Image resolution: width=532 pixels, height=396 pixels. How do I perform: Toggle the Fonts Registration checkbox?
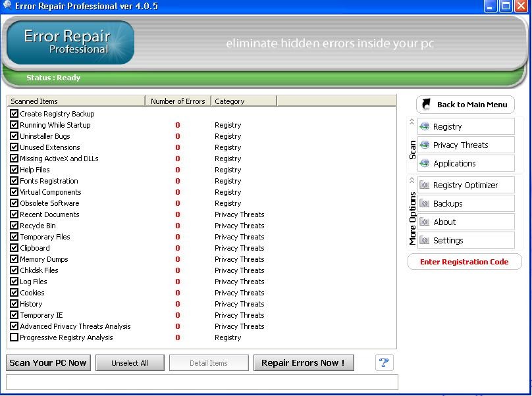[14, 181]
